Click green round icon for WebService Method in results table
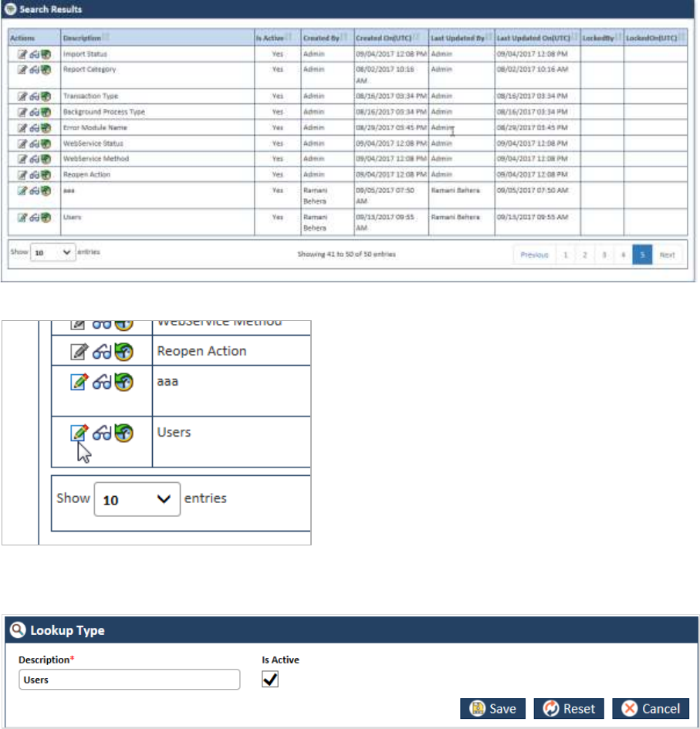 [x=46, y=159]
